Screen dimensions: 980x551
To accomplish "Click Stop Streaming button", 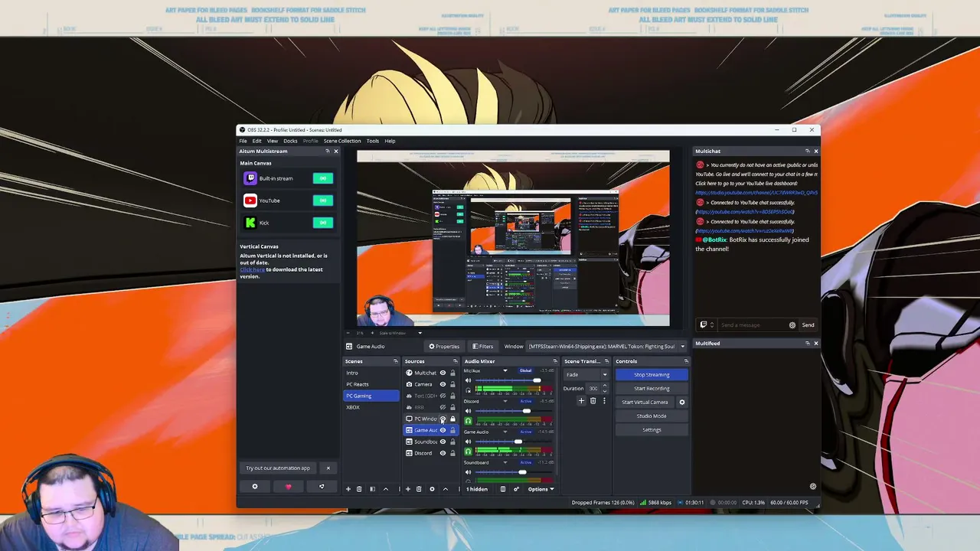I will (x=652, y=375).
